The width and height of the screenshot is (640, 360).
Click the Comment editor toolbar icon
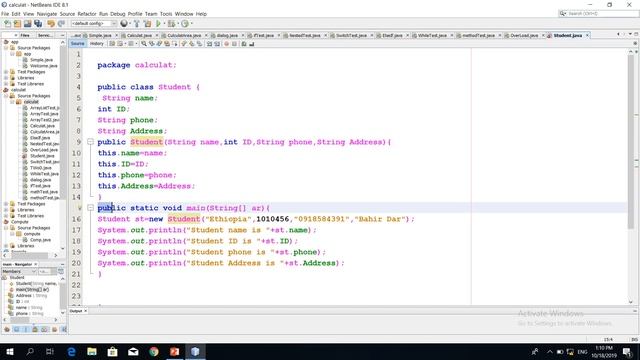click(244, 44)
